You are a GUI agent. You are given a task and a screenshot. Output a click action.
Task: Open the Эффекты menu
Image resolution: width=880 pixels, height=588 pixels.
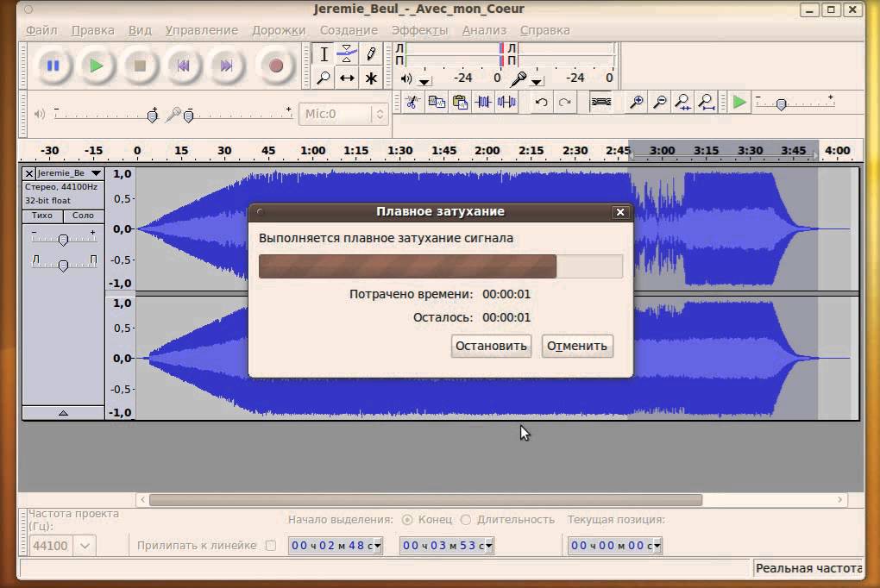(420, 30)
